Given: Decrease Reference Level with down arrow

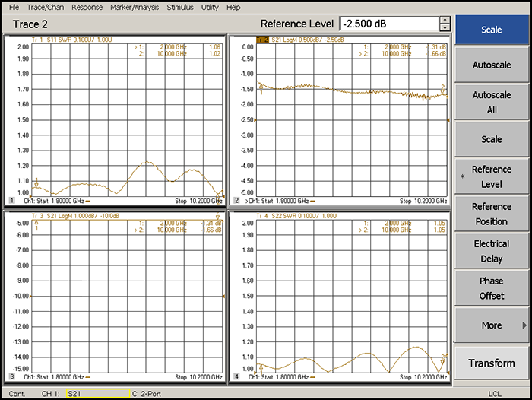Looking at the screenshot, I should [445, 28].
